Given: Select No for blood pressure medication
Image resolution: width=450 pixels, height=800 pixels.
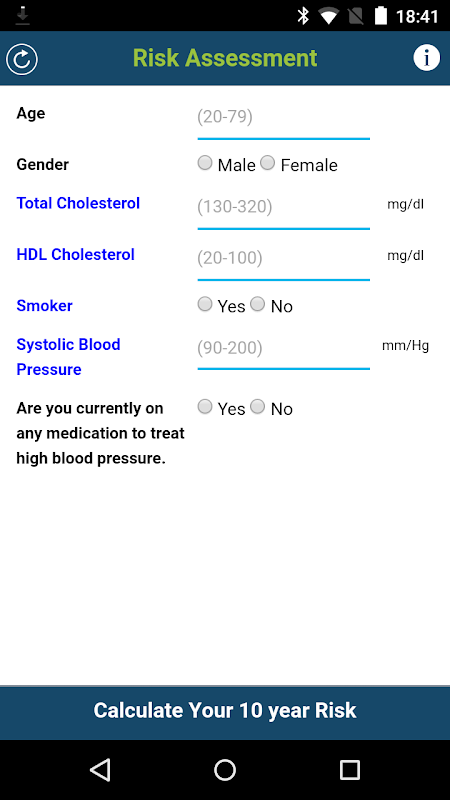Looking at the screenshot, I should [x=258, y=407].
